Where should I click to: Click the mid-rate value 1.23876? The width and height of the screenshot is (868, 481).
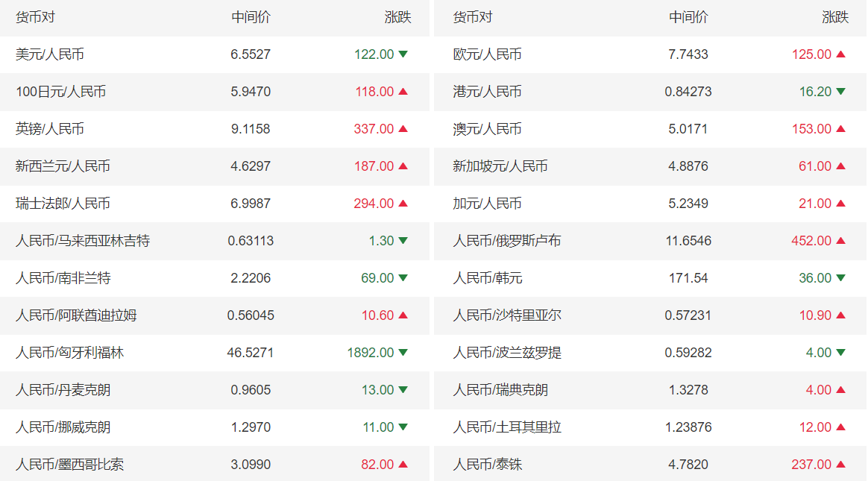tap(688, 427)
